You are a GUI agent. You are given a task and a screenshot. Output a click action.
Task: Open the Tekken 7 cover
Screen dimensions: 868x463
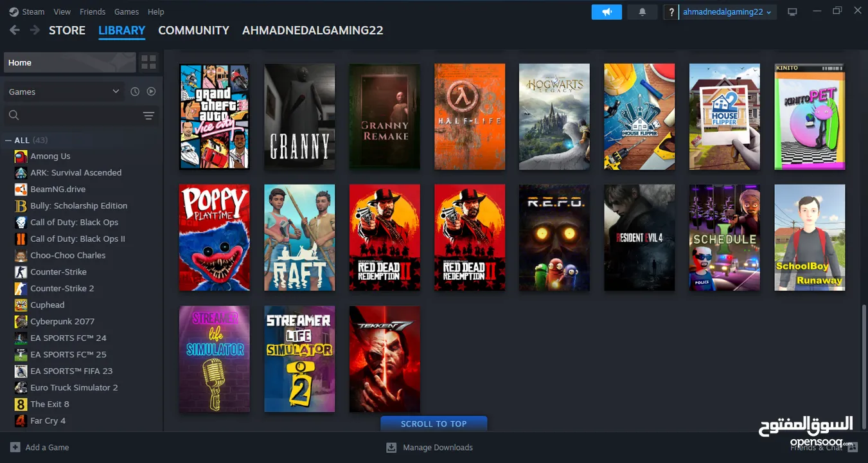click(x=385, y=359)
